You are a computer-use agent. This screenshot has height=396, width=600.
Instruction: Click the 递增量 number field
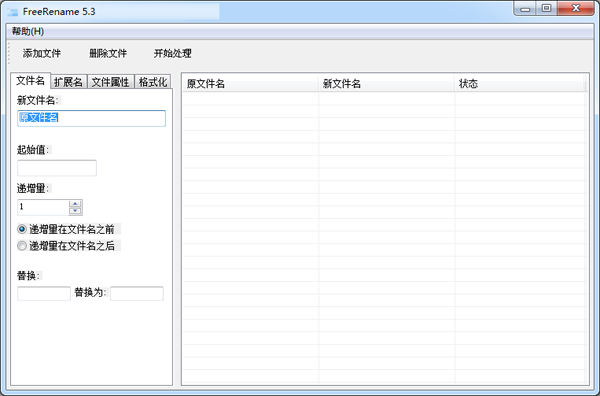43,207
